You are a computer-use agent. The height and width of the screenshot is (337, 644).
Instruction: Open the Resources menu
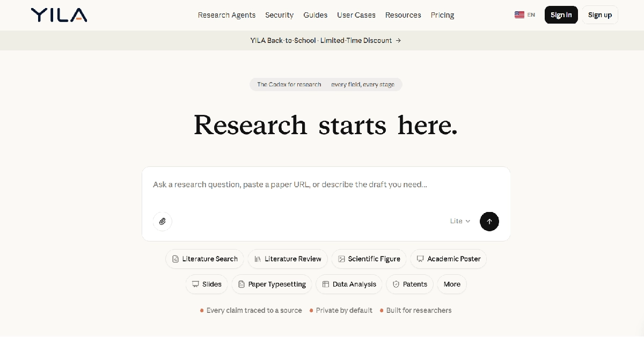403,15
